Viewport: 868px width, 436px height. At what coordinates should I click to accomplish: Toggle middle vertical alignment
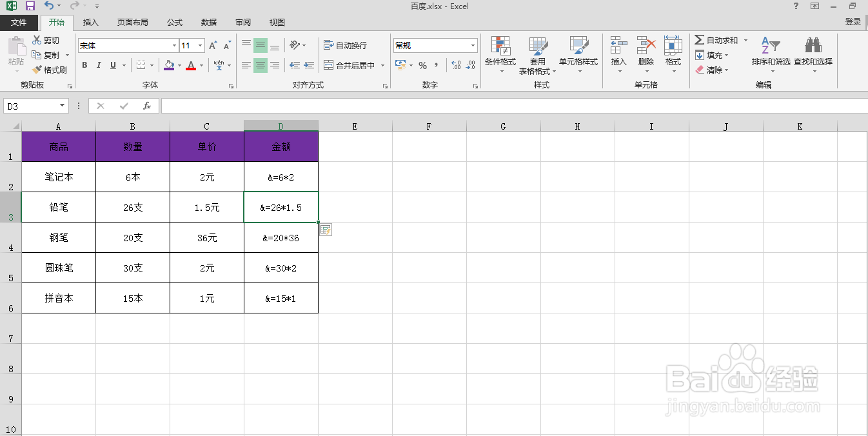coord(261,46)
